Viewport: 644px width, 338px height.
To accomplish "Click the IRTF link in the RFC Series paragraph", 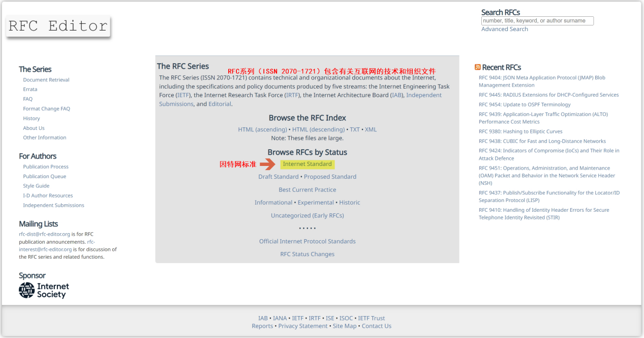I will click(292, 95).
